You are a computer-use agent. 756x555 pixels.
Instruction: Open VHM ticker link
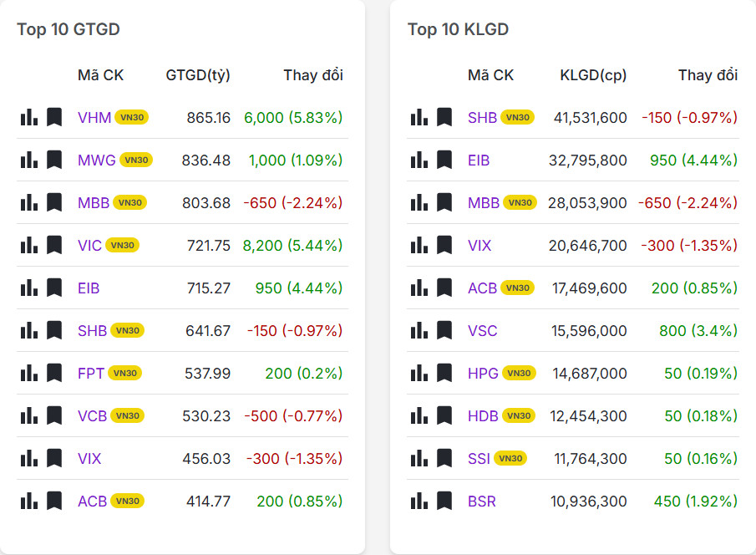(x=94, y=118)
